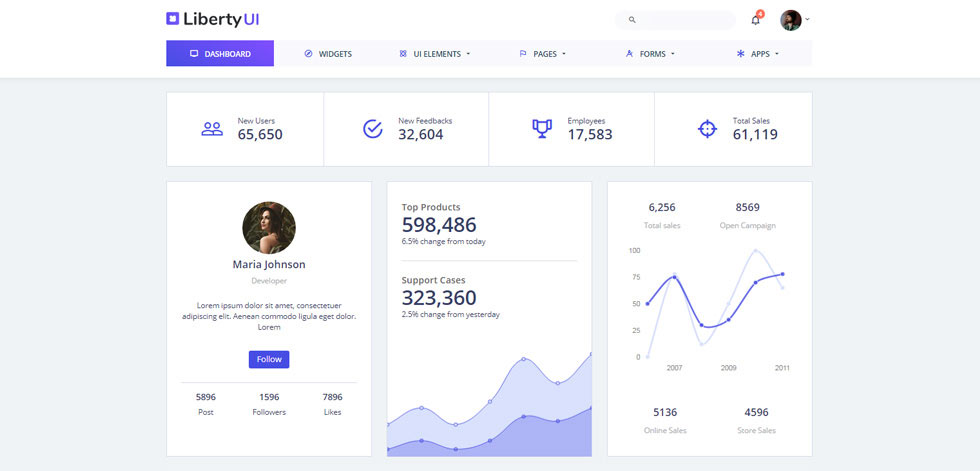
Task: Click the red notification badge
Action: click(760, 13)
